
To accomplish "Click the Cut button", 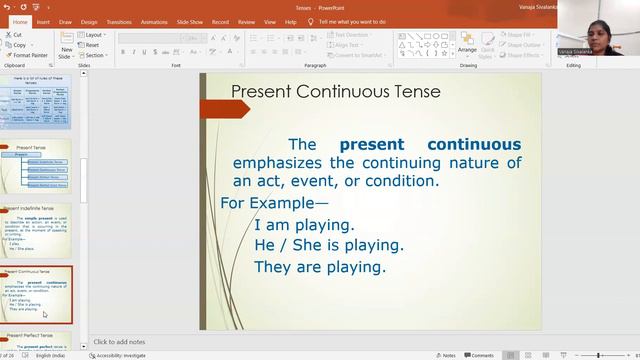I will tap(14, 35).
